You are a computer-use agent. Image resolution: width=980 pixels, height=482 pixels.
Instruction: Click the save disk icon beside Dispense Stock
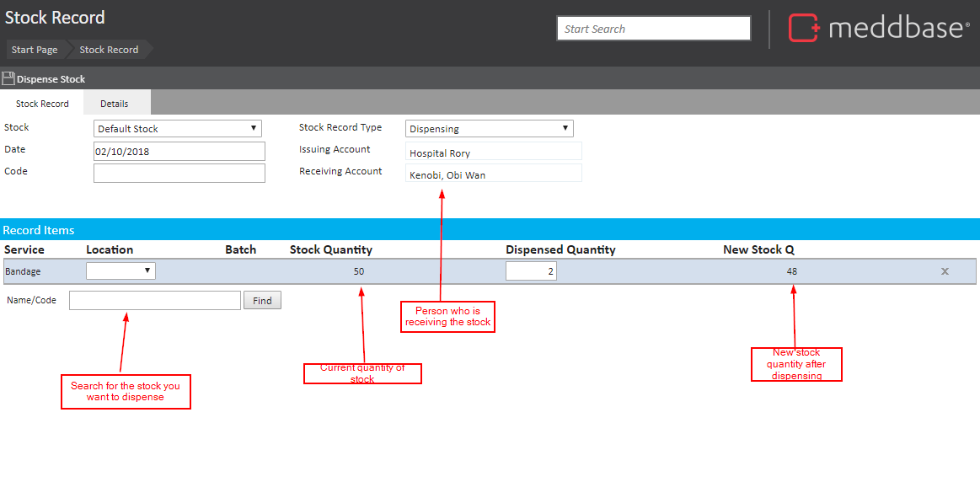[8, 78]
